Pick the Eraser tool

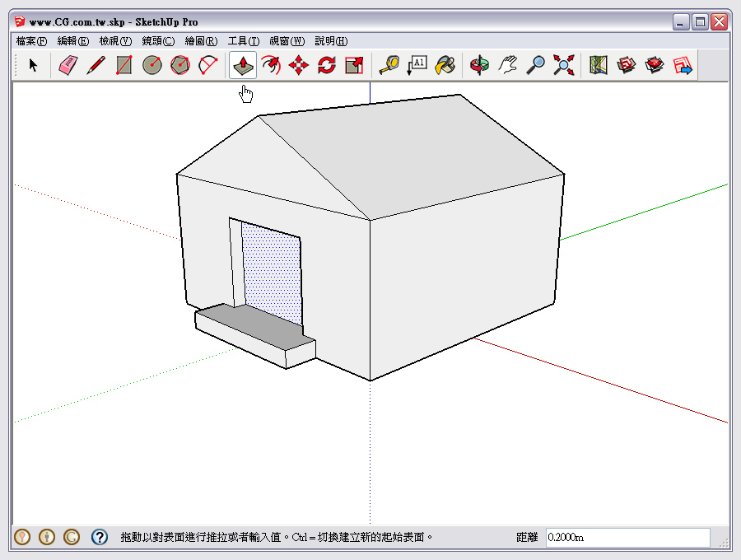[68, 65]
